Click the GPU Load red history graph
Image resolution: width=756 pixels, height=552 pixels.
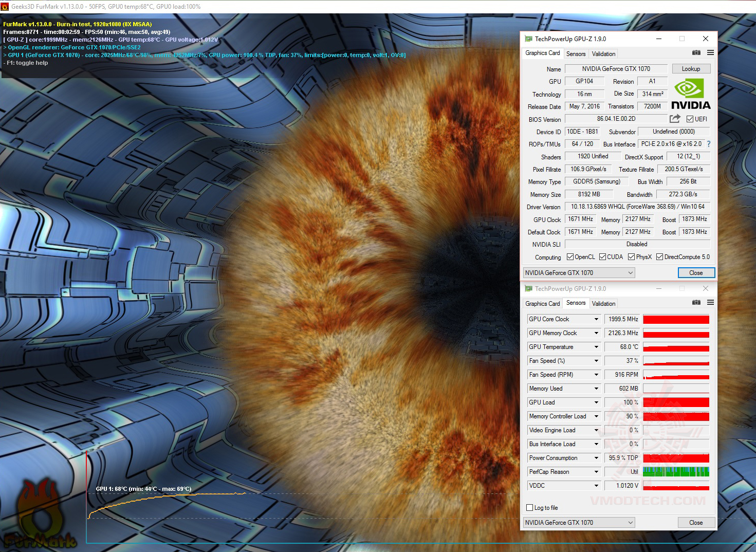pos(676,402)
